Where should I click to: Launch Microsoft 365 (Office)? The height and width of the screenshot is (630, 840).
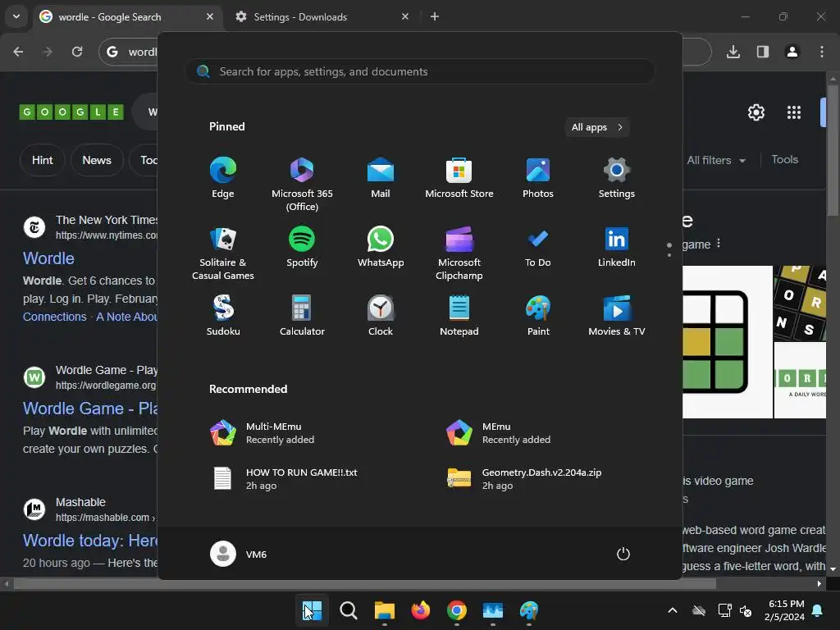[302, 185]
